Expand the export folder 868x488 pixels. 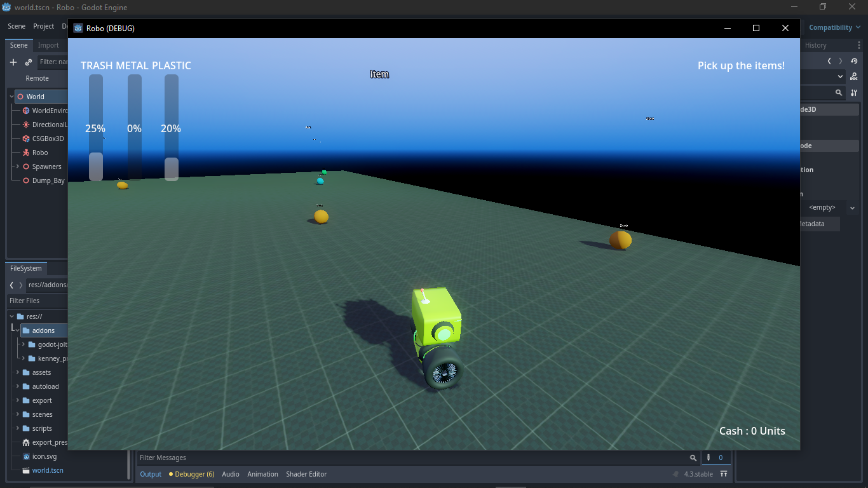18,400
